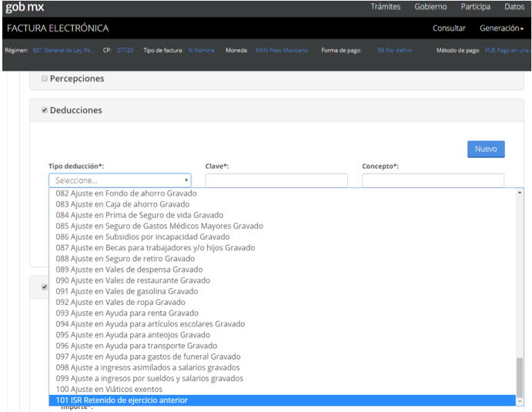The width and height of the screenshot is (532, 412).
Task: Open the Participa menu item
Action: pyautogui.click(x=475, y=7)
